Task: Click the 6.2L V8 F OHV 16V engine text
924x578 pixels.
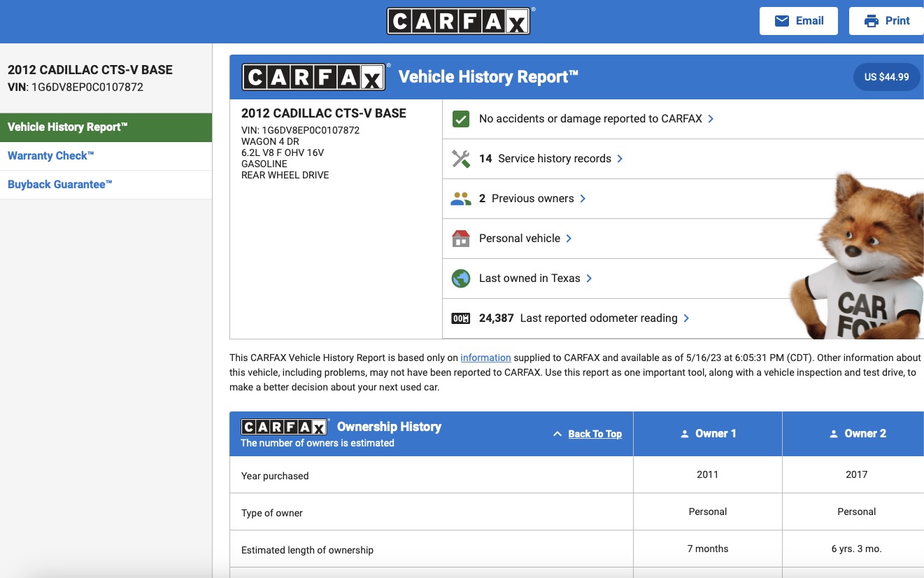Action: 283,153
